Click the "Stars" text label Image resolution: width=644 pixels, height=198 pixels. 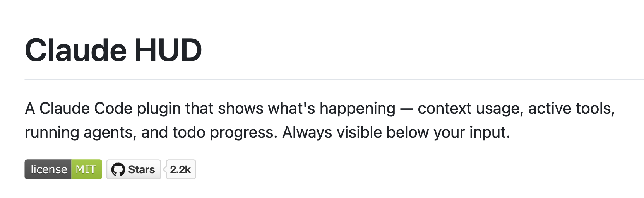click(x=141, y=169)
